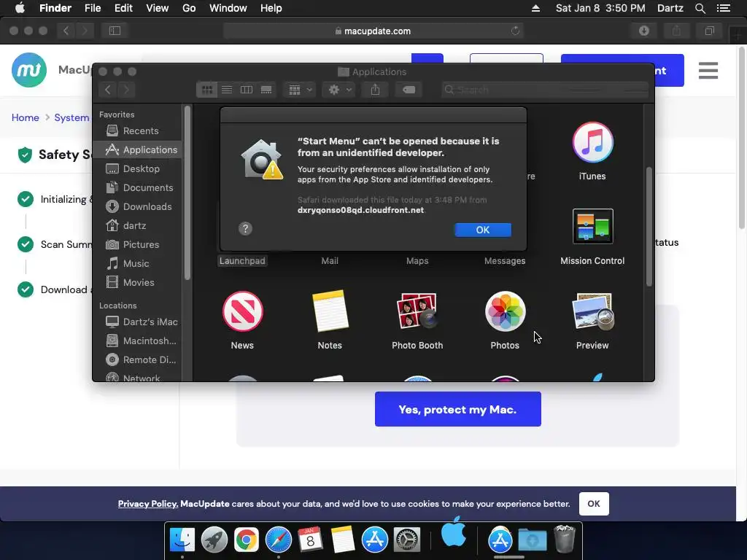The width and height of the screenshot is (747, 560).
Task: Open the Preview app icon
Action: [592, 311]
